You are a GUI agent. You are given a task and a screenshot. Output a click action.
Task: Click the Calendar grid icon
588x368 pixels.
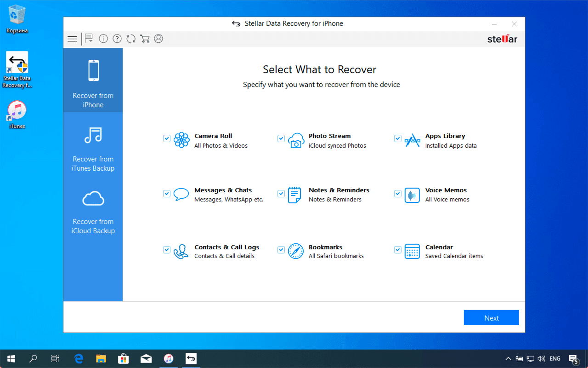pyautogui.click(x=412, y=251)
